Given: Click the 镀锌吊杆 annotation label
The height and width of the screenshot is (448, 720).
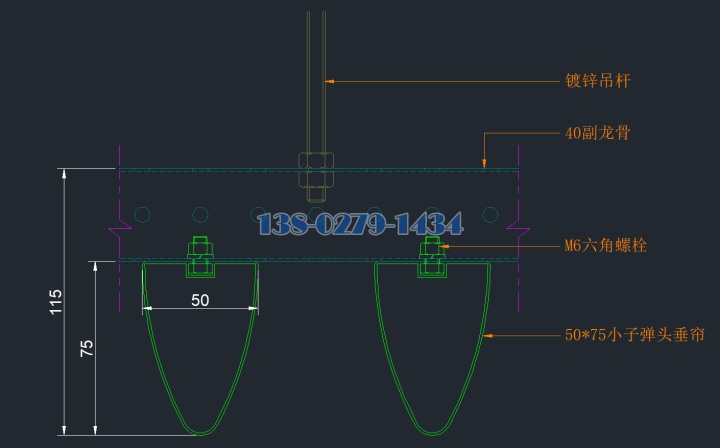Looking at the screenshot, I should click(x=598, y=81).
